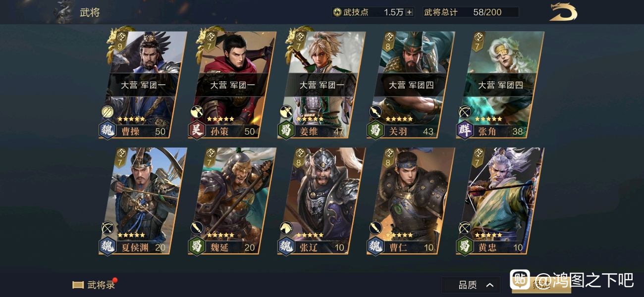
Task: Click the golden dragon back icon
Action: coord(563,12)
